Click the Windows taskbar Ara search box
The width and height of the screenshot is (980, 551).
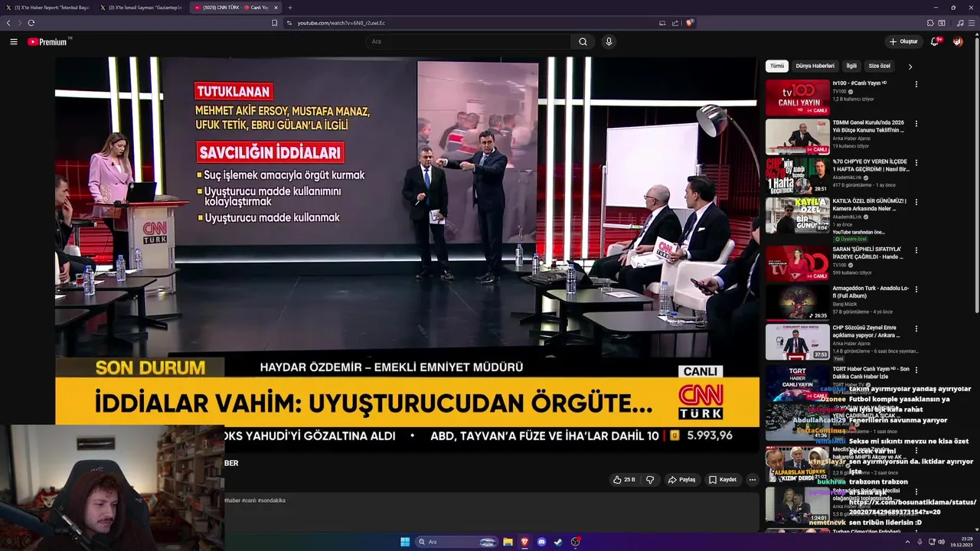[x=458, y=542]
